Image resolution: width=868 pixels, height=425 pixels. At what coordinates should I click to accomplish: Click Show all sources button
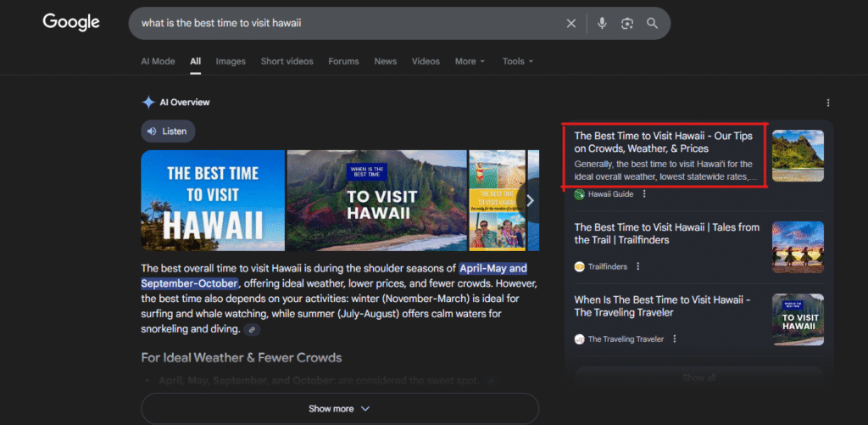[699, 377]
